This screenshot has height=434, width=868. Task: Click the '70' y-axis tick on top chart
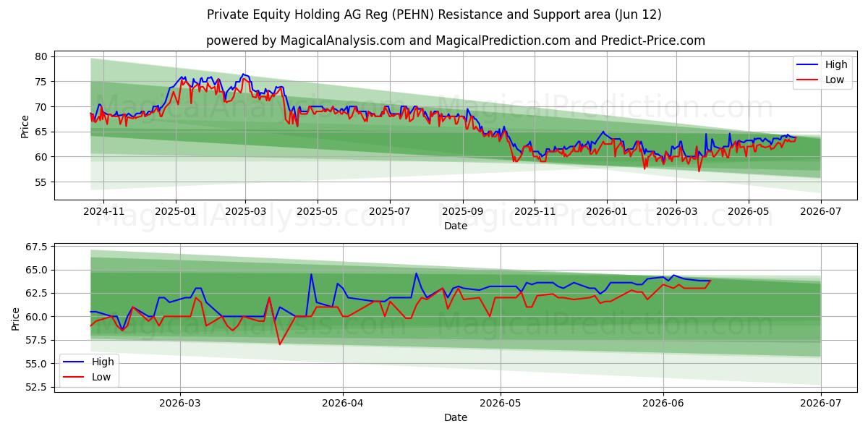(41, 107)
